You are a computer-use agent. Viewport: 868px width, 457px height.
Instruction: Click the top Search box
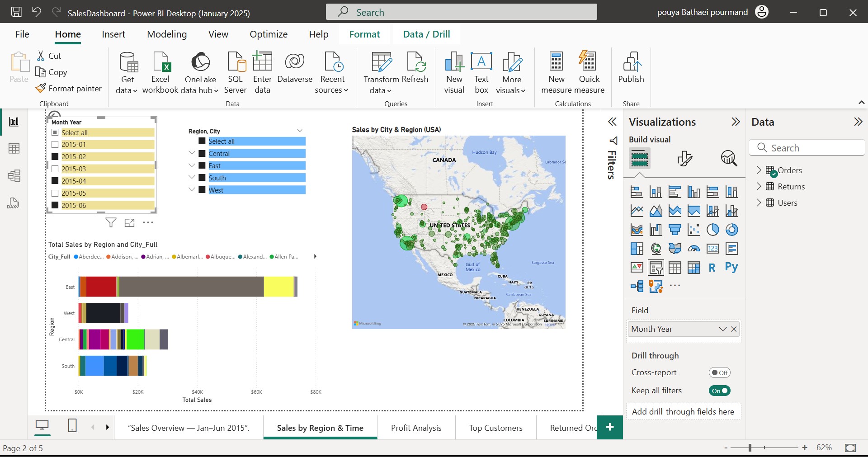461,12
